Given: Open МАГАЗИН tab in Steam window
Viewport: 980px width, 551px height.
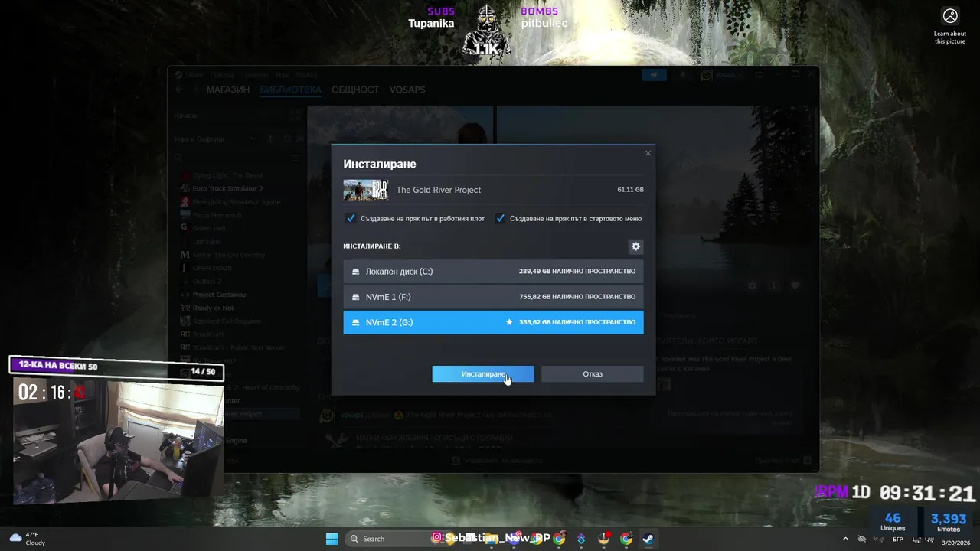Looking at the screenshot, I should [x=228, y=90].
